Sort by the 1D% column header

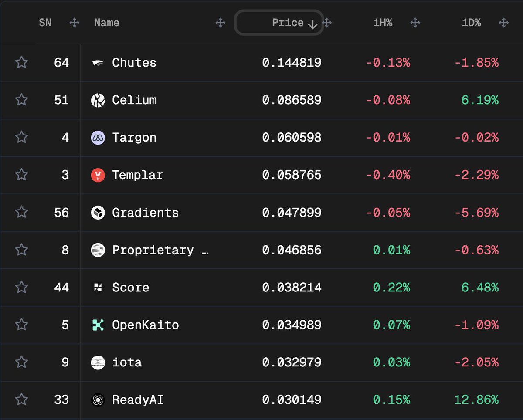click(x=471, y=23)
